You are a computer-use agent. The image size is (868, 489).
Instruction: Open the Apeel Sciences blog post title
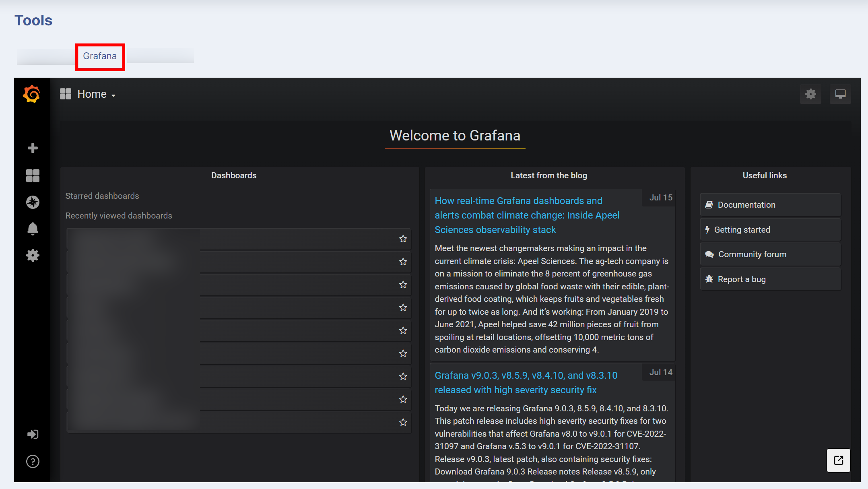(526, 215)
